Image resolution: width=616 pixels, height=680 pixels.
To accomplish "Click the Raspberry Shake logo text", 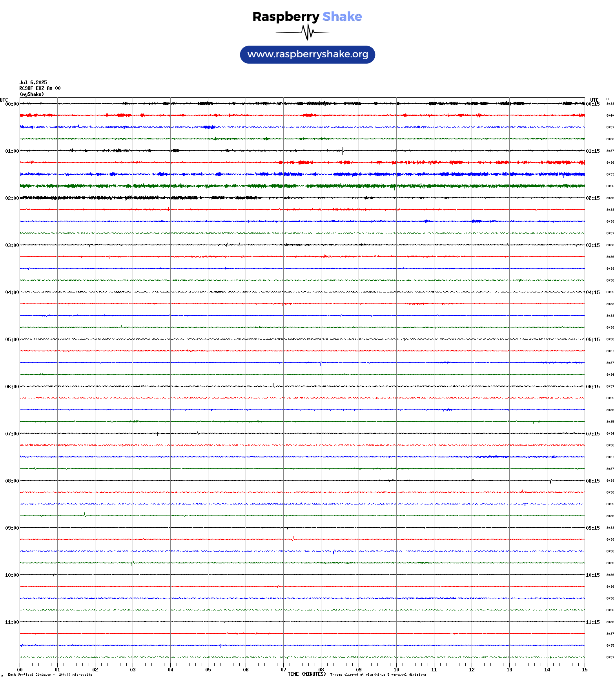I will [307, 16].
